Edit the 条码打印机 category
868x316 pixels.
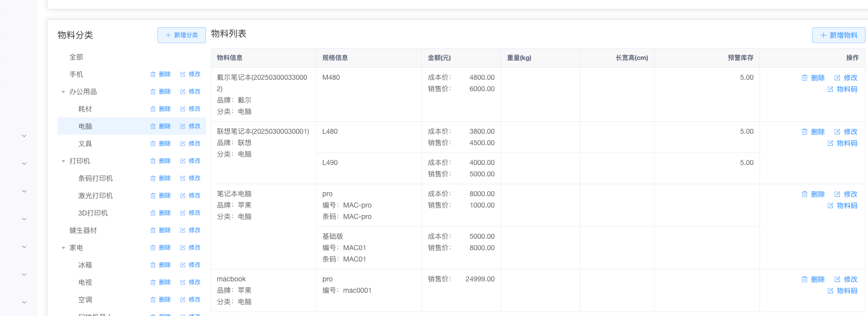tap(190, 178)
